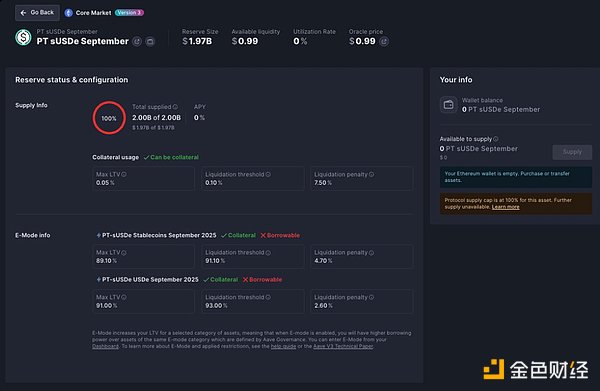Click the add-to-wallet icon beside token name

click(150, 41)
